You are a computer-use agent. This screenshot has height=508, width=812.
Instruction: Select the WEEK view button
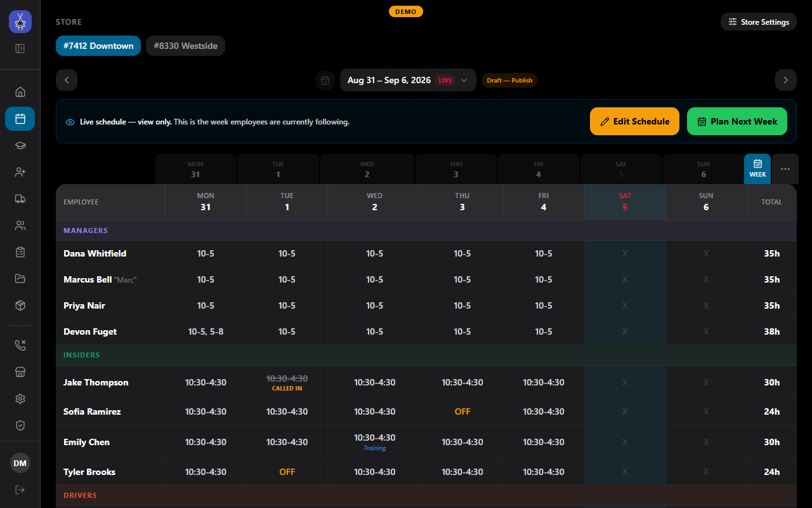pyautogui.click(x=757, y=169)
